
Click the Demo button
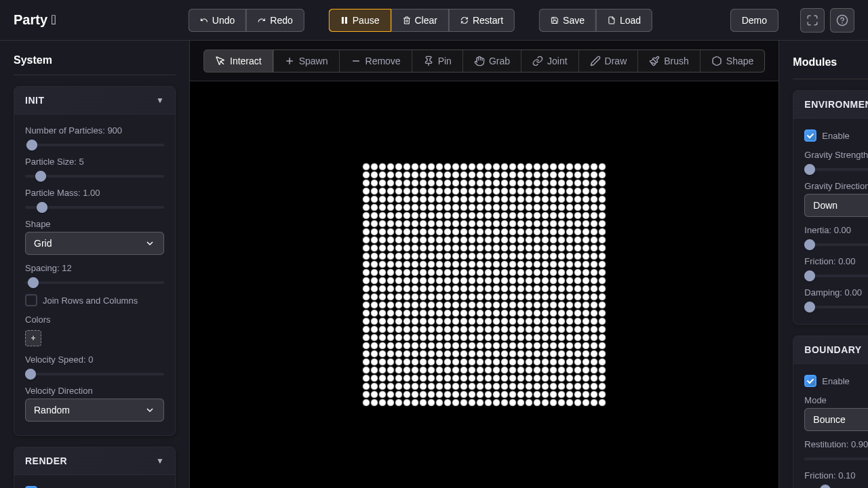754,20
